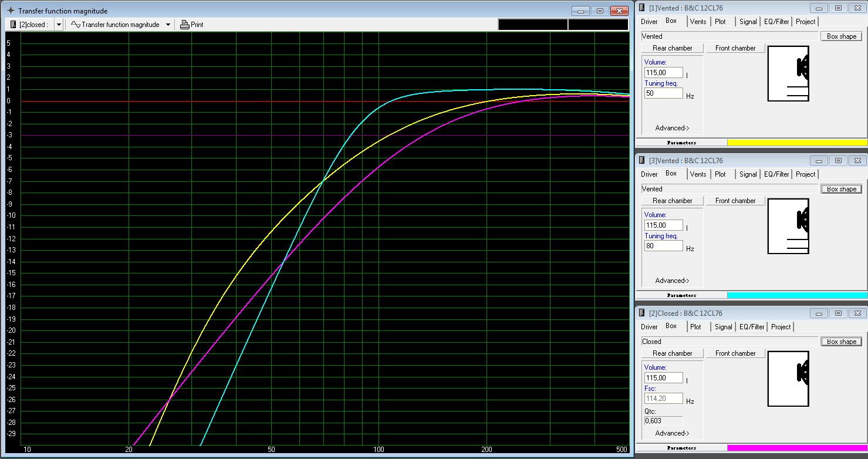Click the sine wave graph type icon
The image size is (868, 459).
tap(75, 25)
